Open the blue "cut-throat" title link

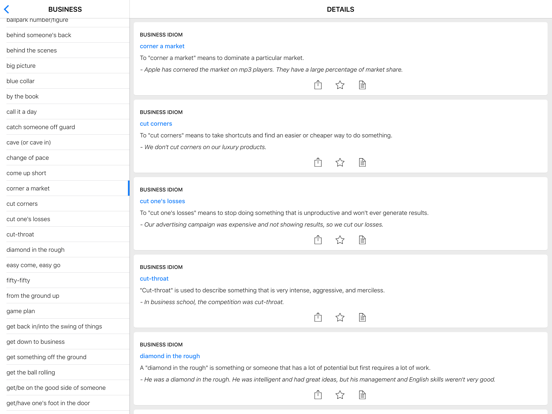pyautogui.click(x=154, y=278)
